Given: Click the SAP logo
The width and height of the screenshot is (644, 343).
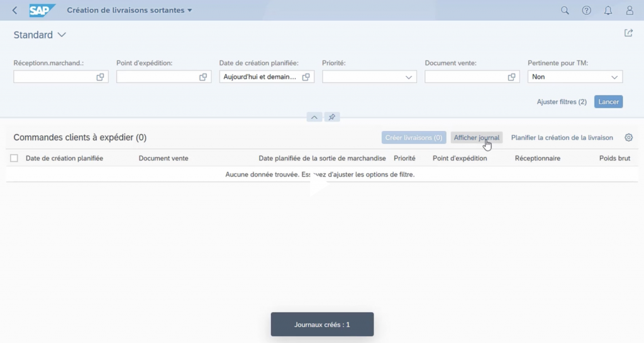Looking at the screenshot, I should [42, 11].
